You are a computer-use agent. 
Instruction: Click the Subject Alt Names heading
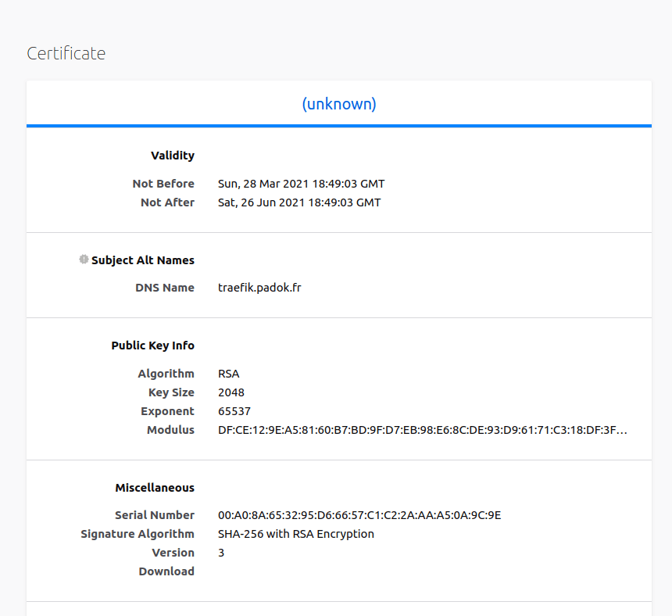[x=143, y=260]
